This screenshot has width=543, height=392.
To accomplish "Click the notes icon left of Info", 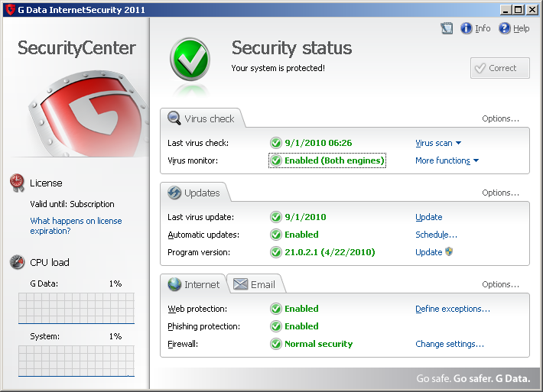I will tap(447, 28).
